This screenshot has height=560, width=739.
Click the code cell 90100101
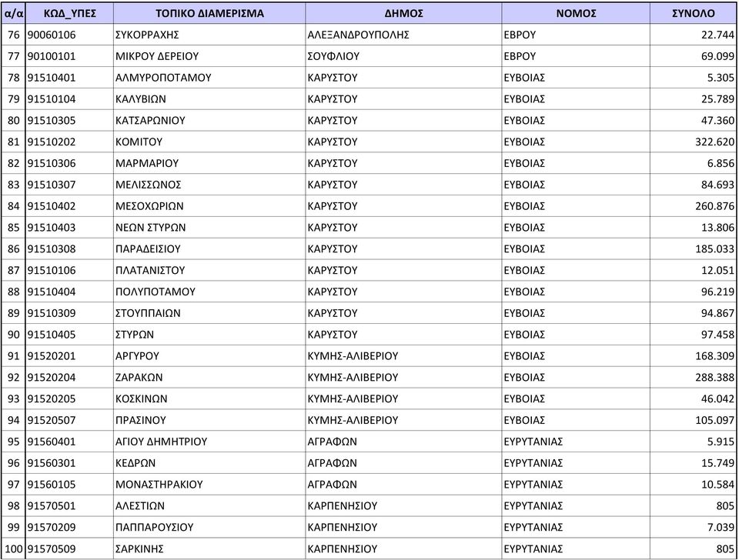pos(69,56)
